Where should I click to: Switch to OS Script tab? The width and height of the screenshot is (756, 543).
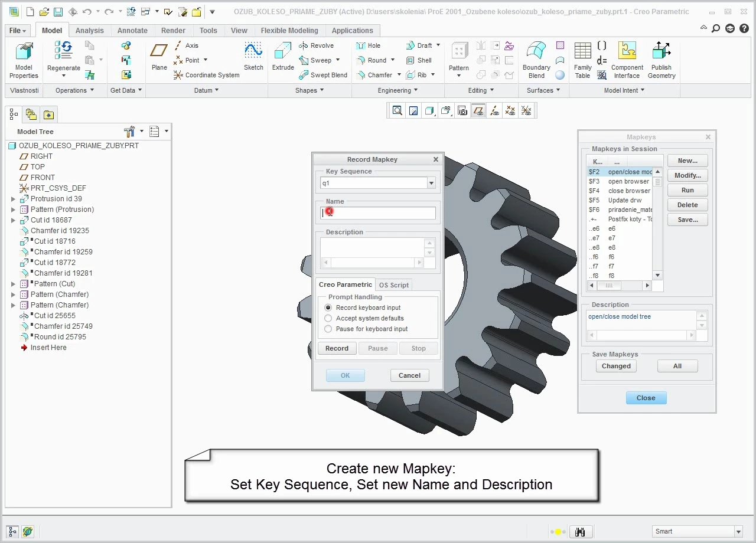(394, 285)
